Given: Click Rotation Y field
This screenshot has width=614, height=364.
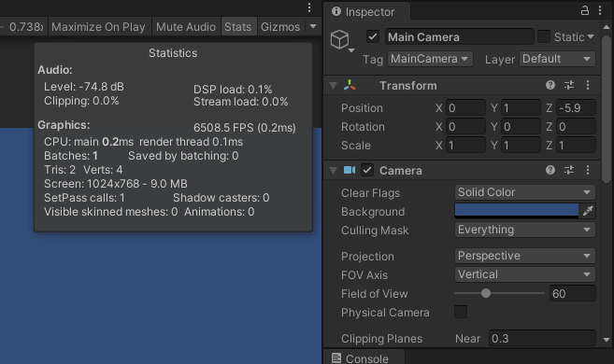Looking at the screenshot, I should 521,127.
